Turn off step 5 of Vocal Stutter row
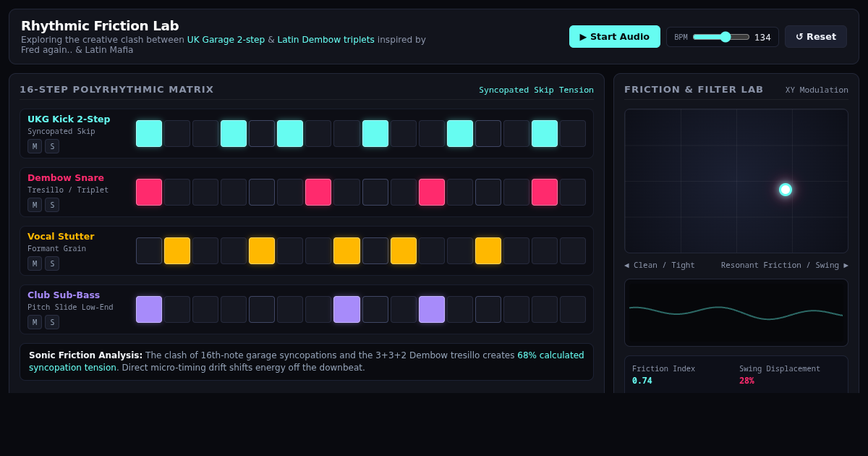The image size is (868, 456). pos(262,251)
